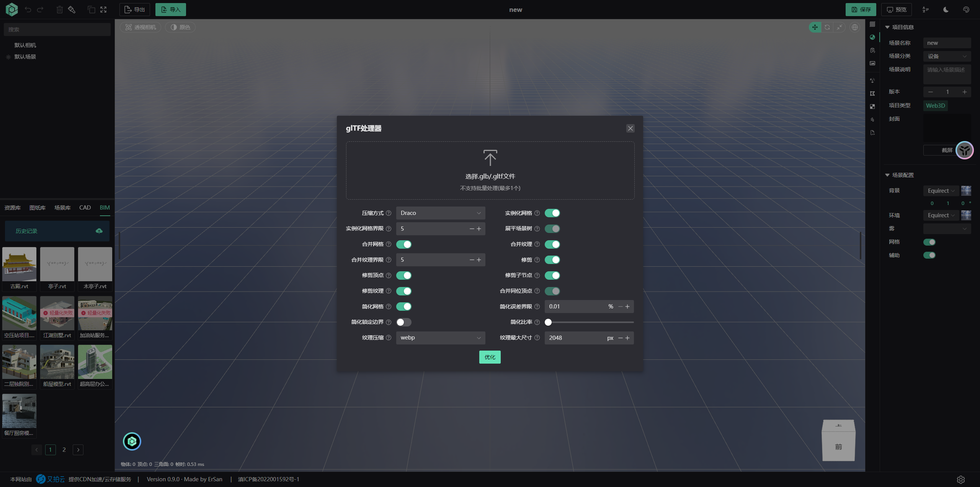Open the checkered texture sidebar panel icon
The image size is (980, 487).
pyautogui.click(x=872, y=24)
